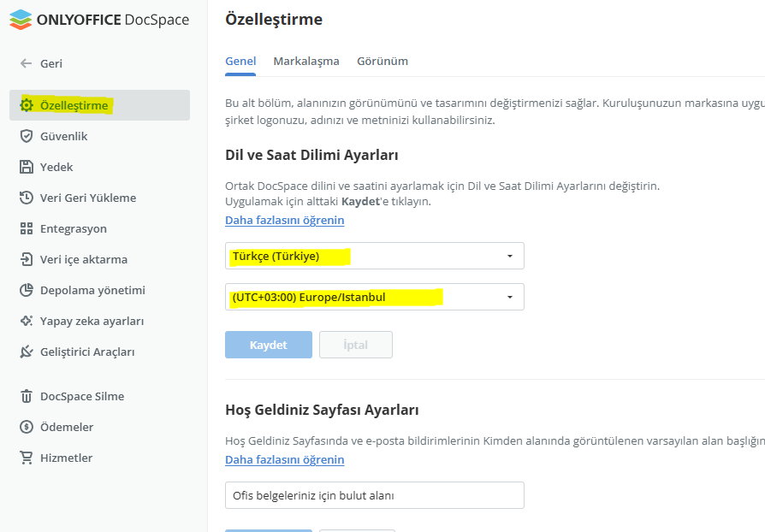Open Güvenlik via its shield icon

pyautogui.click(x=27, y=136)
